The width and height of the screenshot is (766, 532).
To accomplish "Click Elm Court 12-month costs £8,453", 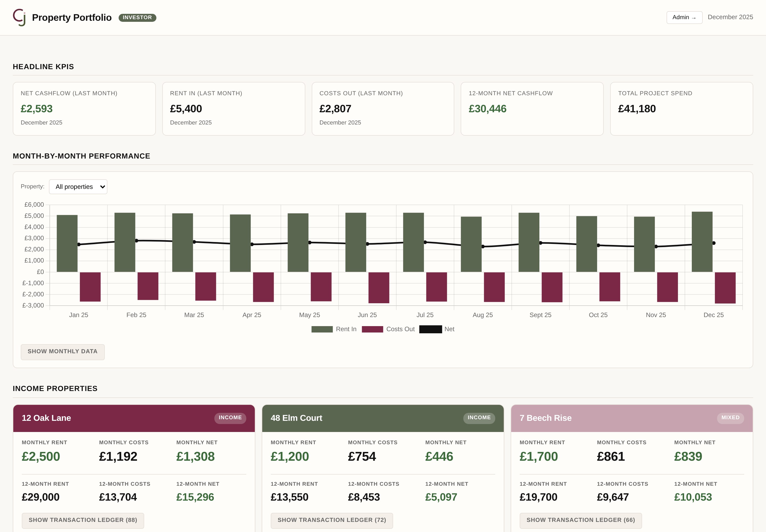I will [364, 497].
